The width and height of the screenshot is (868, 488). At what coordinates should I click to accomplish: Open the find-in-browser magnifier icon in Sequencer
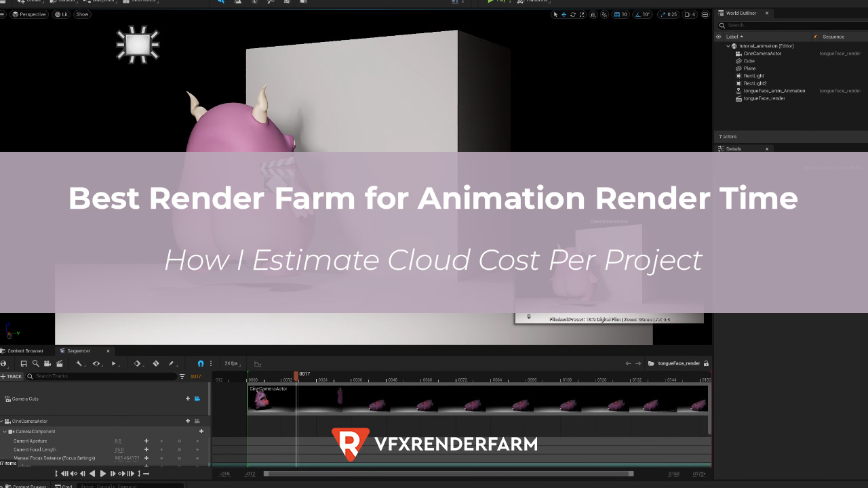(35, 363)
